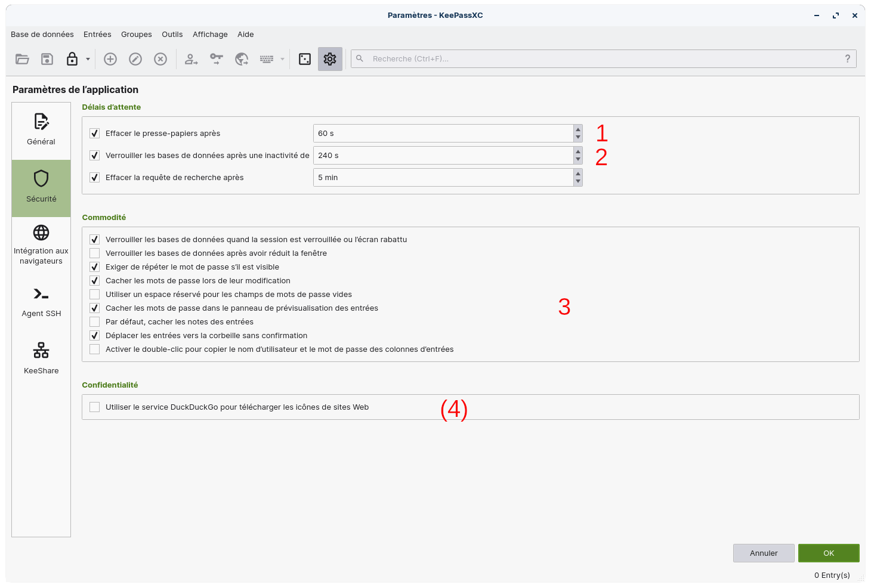Confirm settings with the OK button
Screen dimensions: 871x588
pos(828,553)
